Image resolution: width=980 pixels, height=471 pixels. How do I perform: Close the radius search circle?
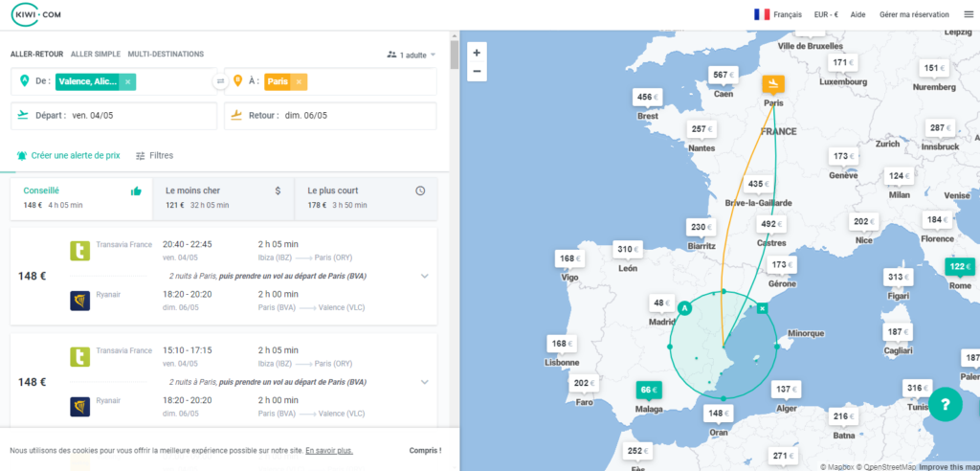pyautogui.click(x=762, y=308)
